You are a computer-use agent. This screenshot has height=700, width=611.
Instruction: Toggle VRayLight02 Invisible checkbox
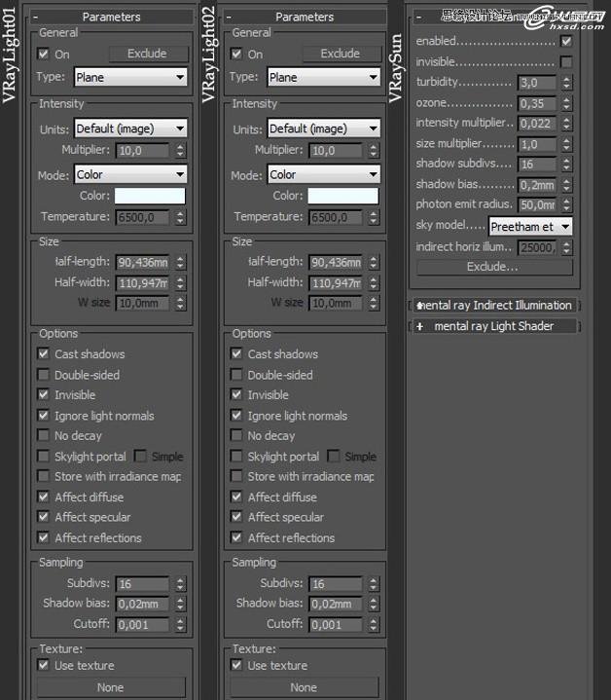[236, 394]
